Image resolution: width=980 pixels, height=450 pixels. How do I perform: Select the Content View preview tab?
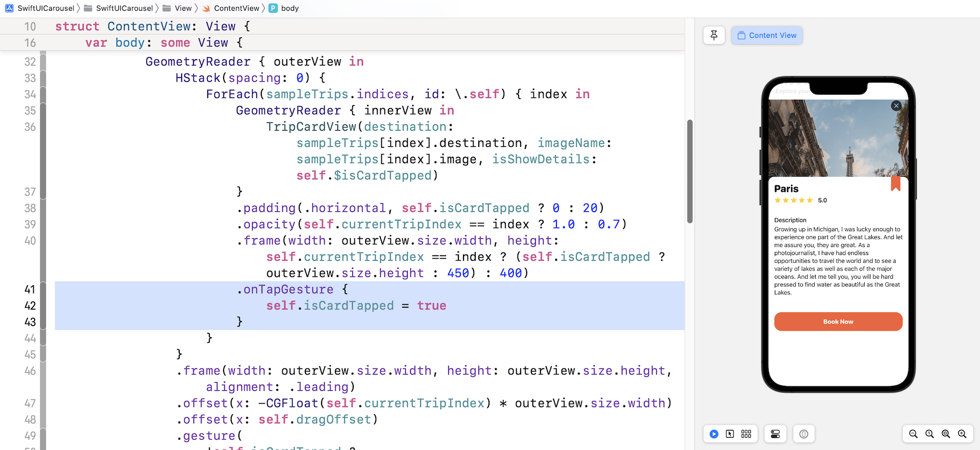point(767,35)
